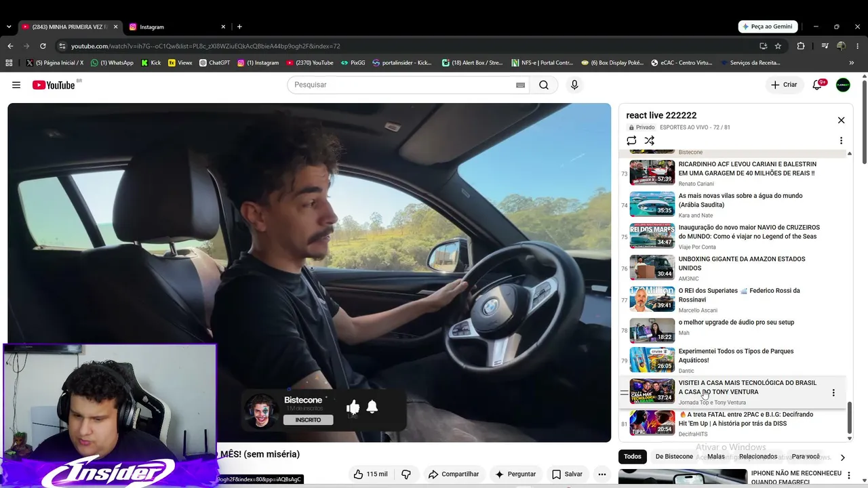Open the Legend of the Seas cruise video
The image size is (868, 488).
pyautogui.click(x=734, y=237)
